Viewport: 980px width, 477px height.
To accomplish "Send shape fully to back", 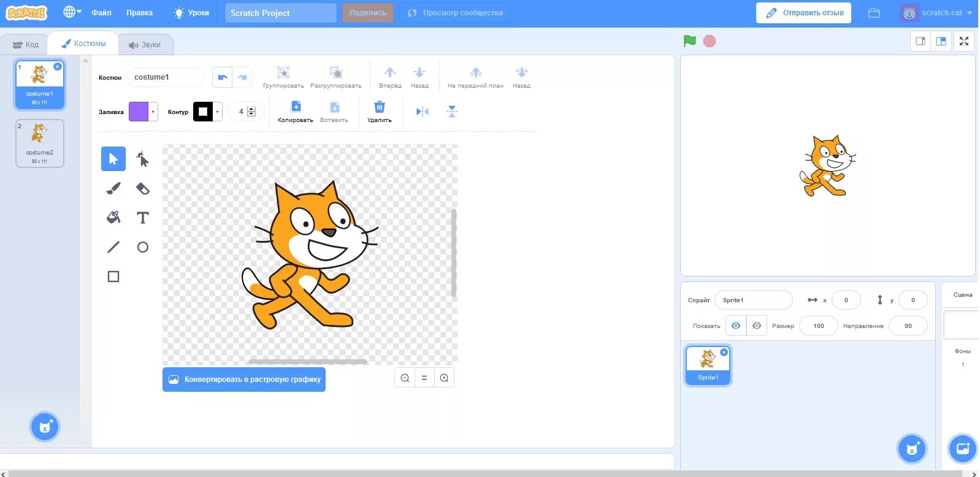I will coord(521,72).
